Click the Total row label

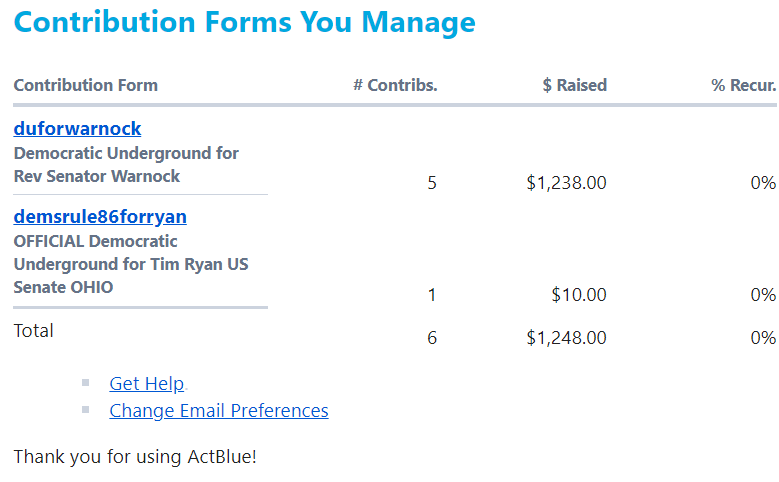34,331
